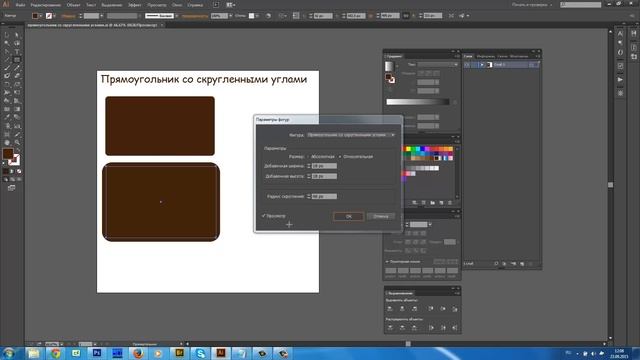Select the Relative size radio button
The width and height of the screenshot is (640, 360).
(340, 157)
